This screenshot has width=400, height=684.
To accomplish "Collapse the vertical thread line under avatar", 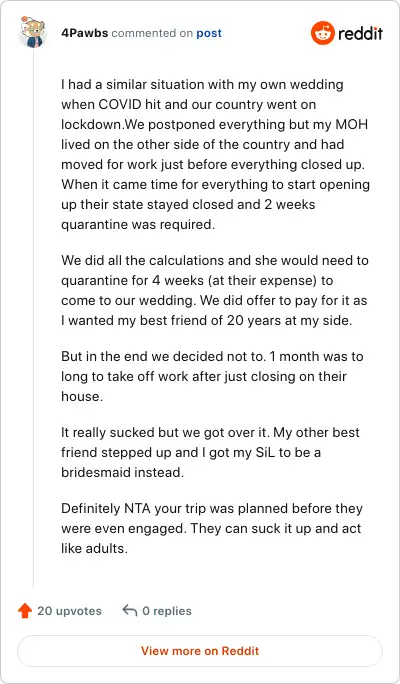I will 33,318.
